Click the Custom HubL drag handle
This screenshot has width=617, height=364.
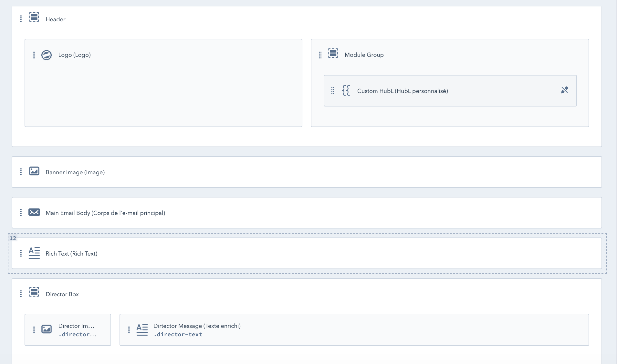pyautogui.click(x=333, y=91)
